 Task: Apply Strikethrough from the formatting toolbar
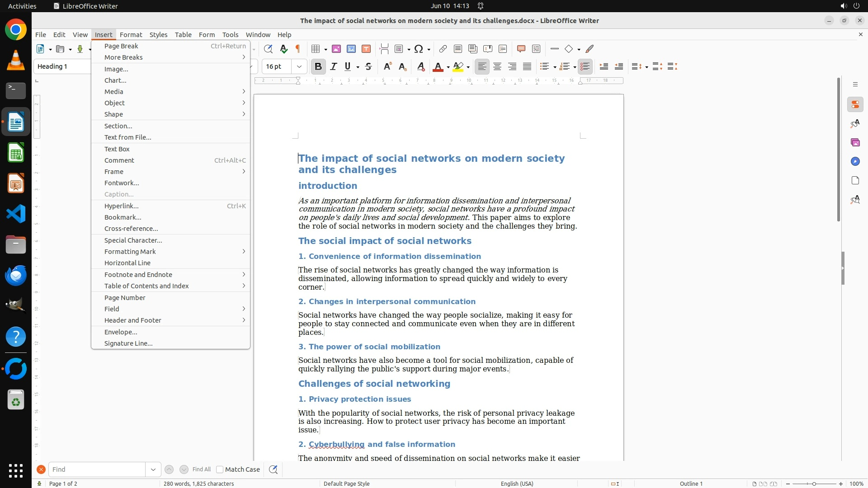click(368, 66)
